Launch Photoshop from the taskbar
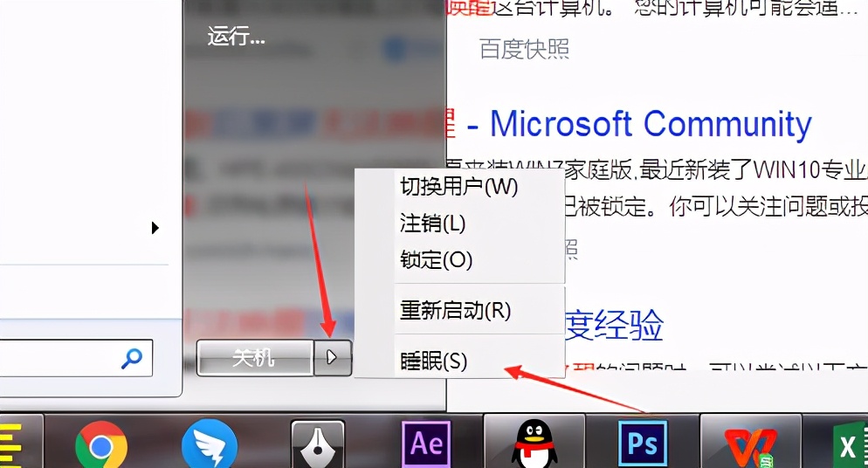This screenshot has height=468, width=868. coord(643,444)
